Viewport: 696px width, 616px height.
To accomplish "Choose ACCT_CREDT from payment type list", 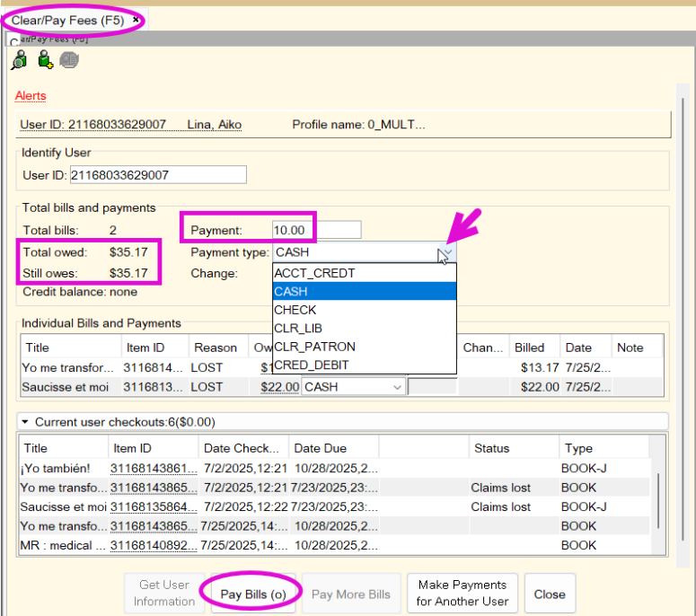I will (x=365, y=273).
